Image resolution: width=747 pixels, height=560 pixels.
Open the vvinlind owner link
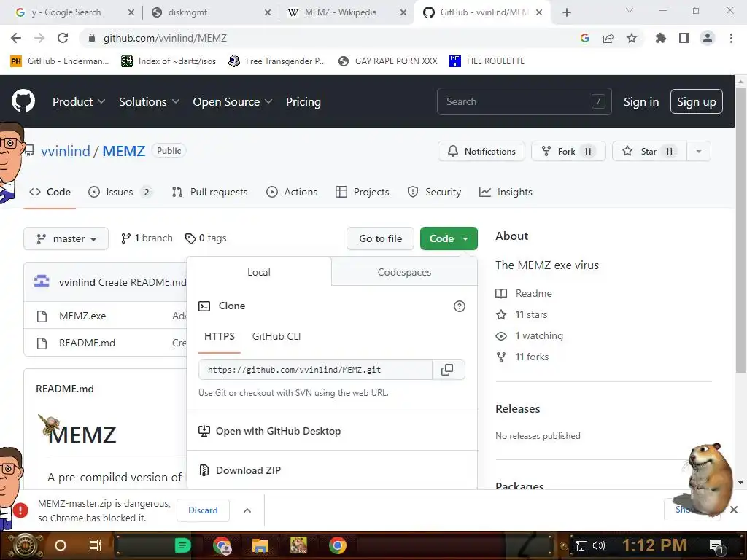65,151
